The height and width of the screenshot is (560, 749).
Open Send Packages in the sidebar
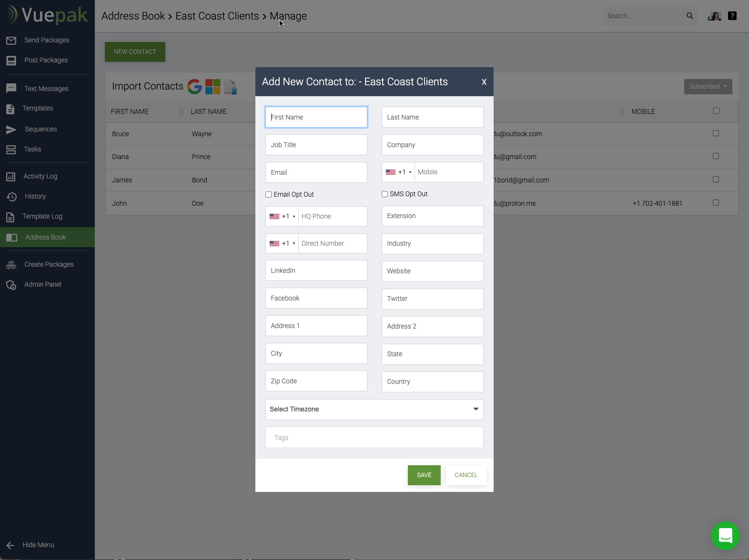point(47,40)
